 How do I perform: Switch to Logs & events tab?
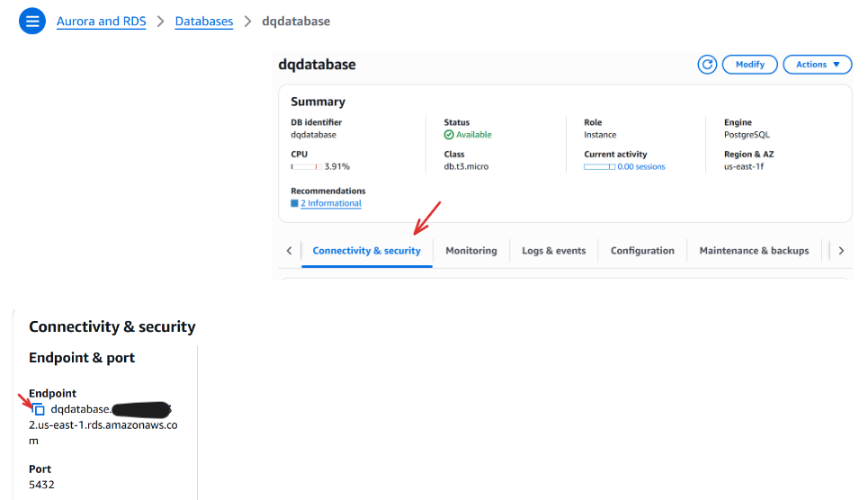553,251
